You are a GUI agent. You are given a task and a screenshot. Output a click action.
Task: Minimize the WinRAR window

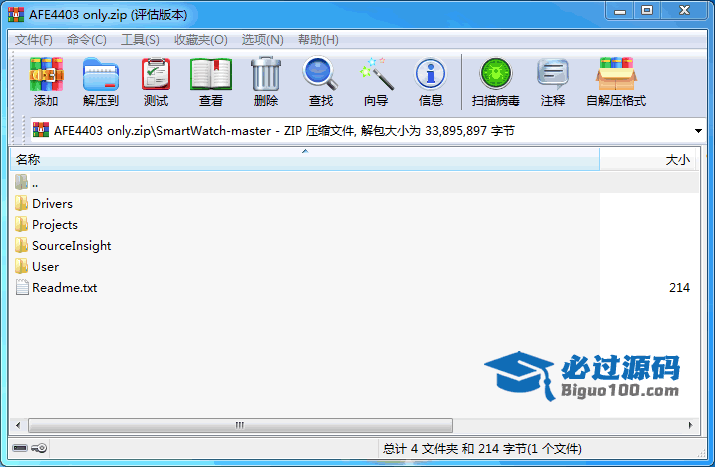620,10
